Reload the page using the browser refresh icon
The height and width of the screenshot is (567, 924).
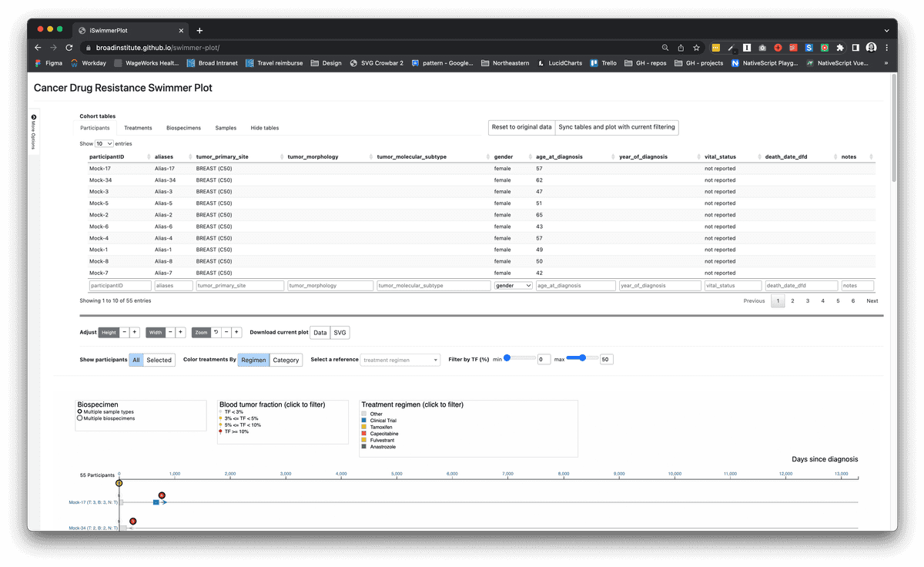69,47
